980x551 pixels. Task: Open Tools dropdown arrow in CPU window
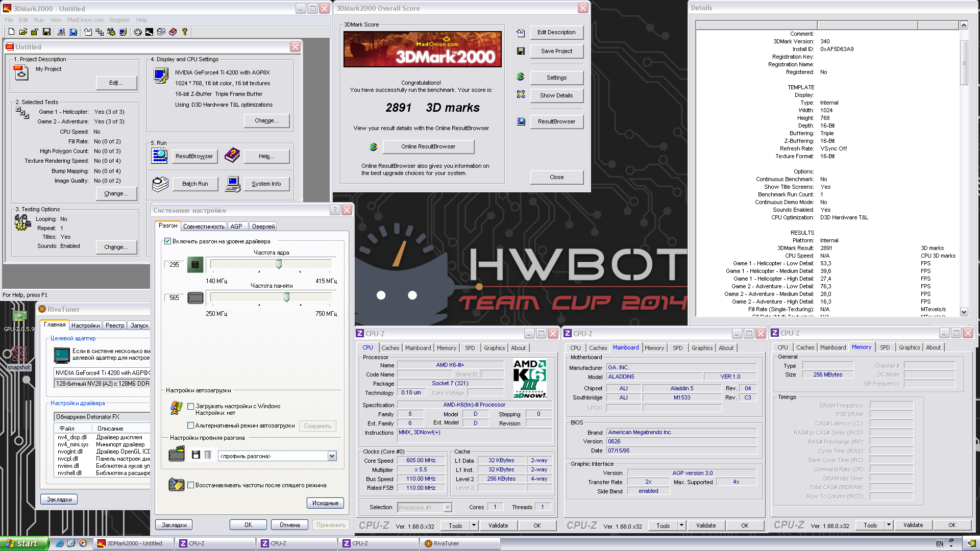click(x=474, y=525)
